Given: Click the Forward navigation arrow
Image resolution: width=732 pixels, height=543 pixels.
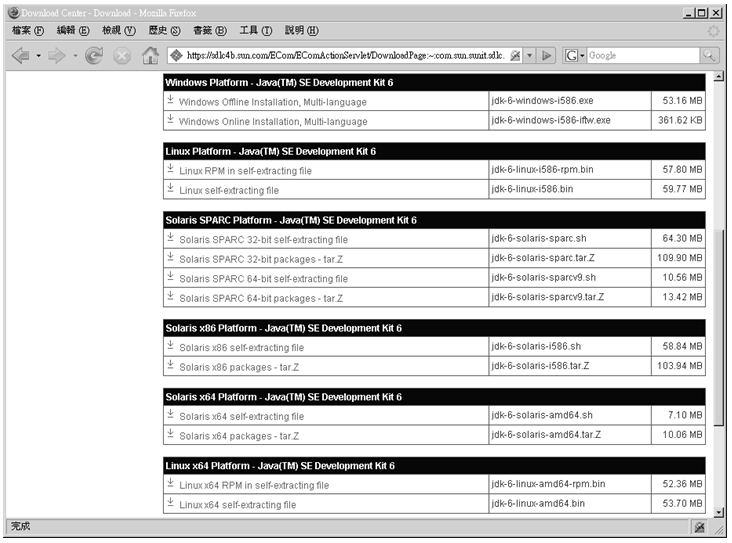Looking at the screenshot, I should pos(57,56).
